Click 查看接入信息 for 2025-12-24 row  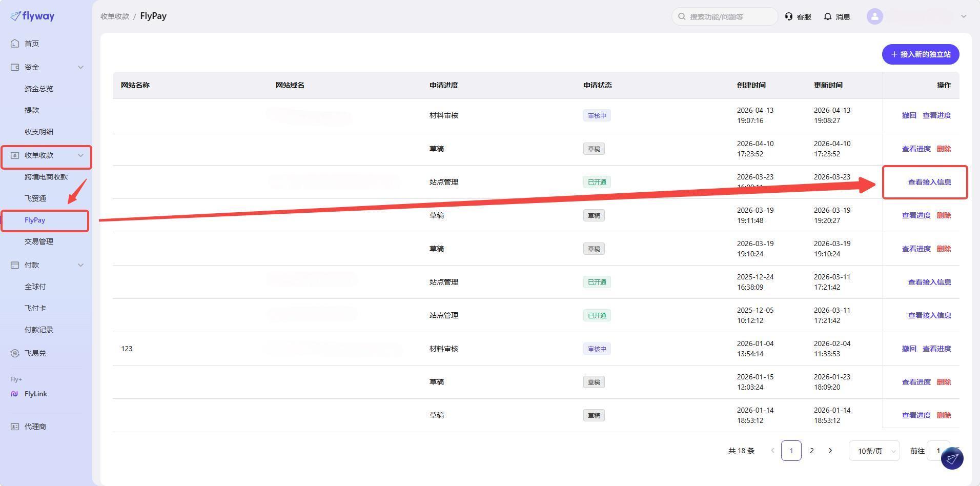[930, 282]
